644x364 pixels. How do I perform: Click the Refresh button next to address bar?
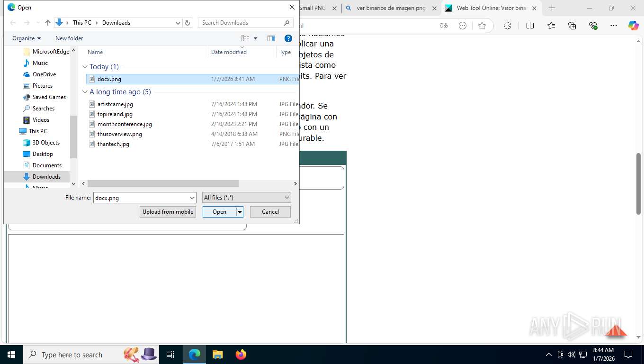[x=188, y=23]
